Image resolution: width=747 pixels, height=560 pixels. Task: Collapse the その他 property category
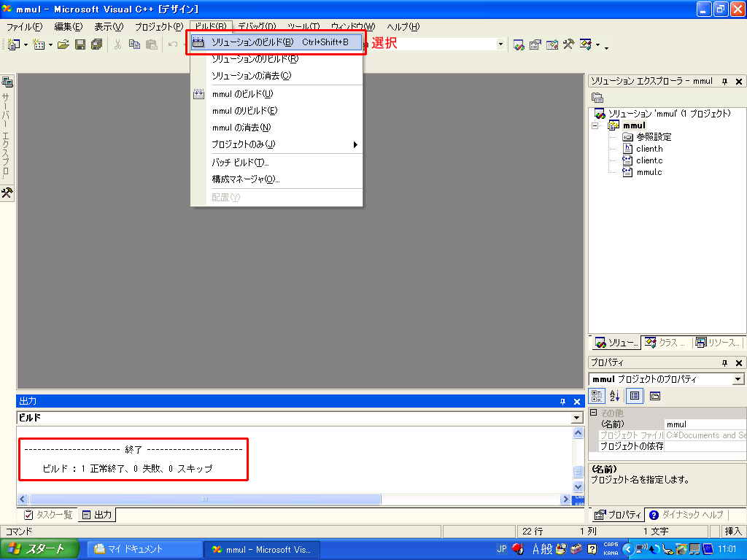coord(594,413)
